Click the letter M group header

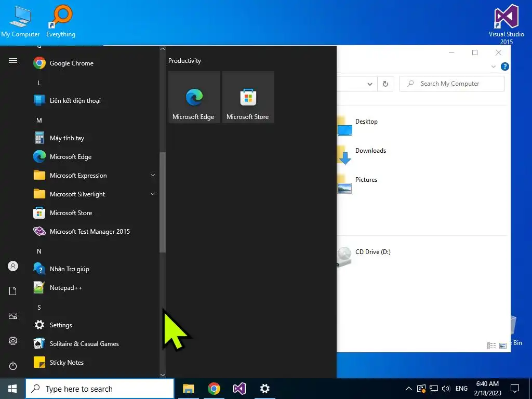click(x=39, y=121)
